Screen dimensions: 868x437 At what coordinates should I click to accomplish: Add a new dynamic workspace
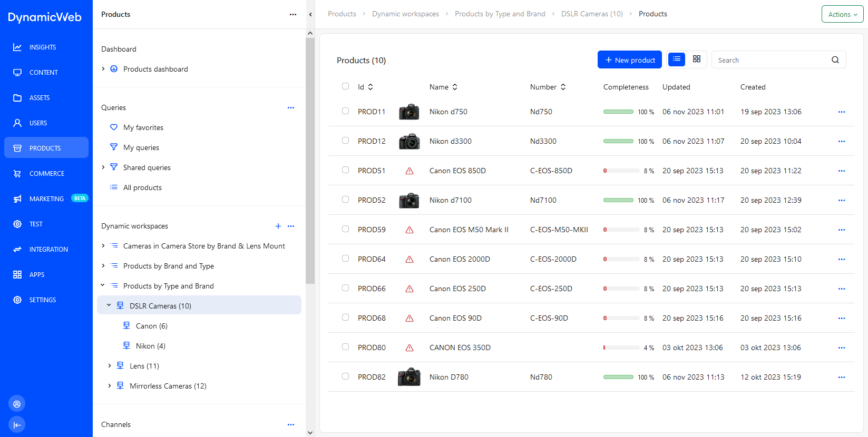(278, 226)
